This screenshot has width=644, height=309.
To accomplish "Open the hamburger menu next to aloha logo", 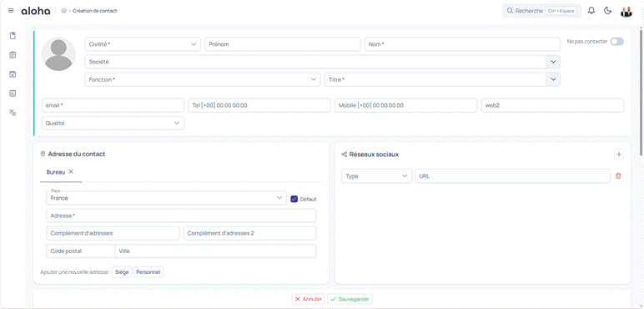I will pyautogui.click(x=11, y=11).
